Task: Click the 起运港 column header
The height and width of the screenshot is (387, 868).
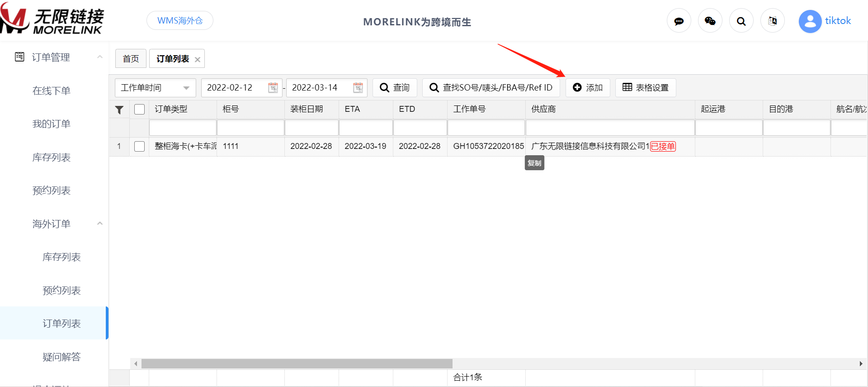Action: coord(729,109)
